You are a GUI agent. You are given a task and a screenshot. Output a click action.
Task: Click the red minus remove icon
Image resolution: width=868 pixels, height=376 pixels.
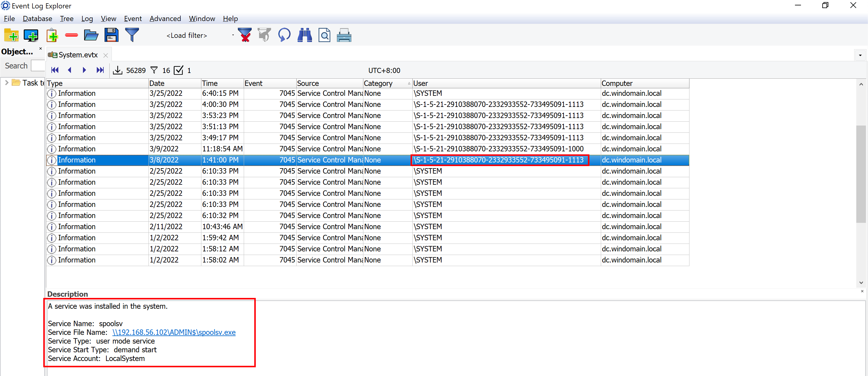[72, 35]
